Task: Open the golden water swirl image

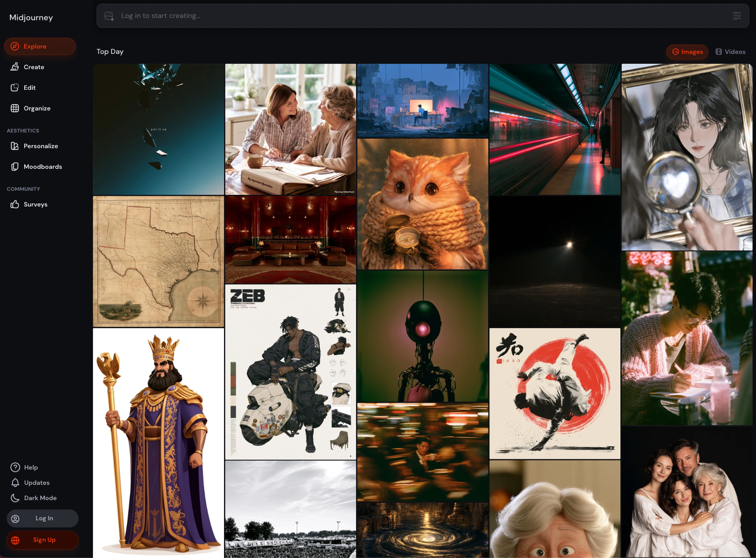Action: point(422,531)
